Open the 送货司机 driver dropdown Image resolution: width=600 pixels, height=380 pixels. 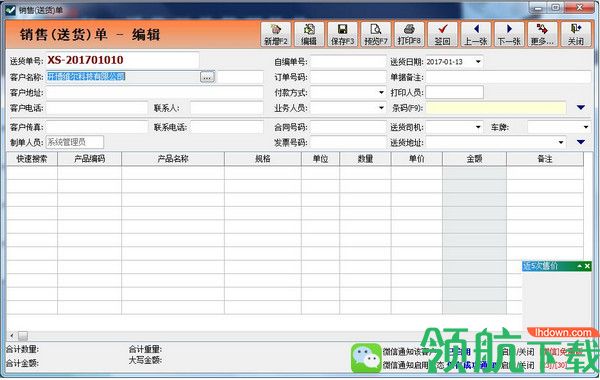[478, 127]
